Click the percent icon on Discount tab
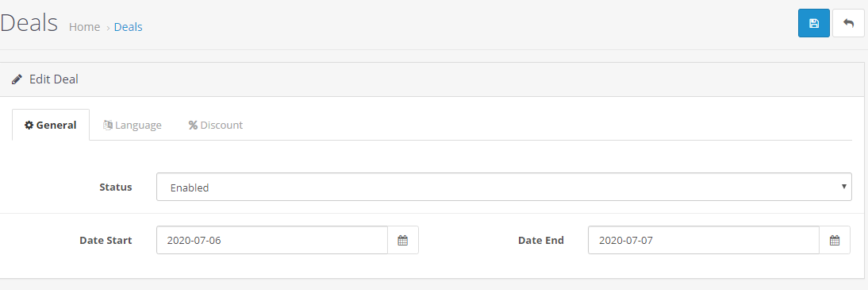This screenshot has width=868, height=290. (193, 126)
